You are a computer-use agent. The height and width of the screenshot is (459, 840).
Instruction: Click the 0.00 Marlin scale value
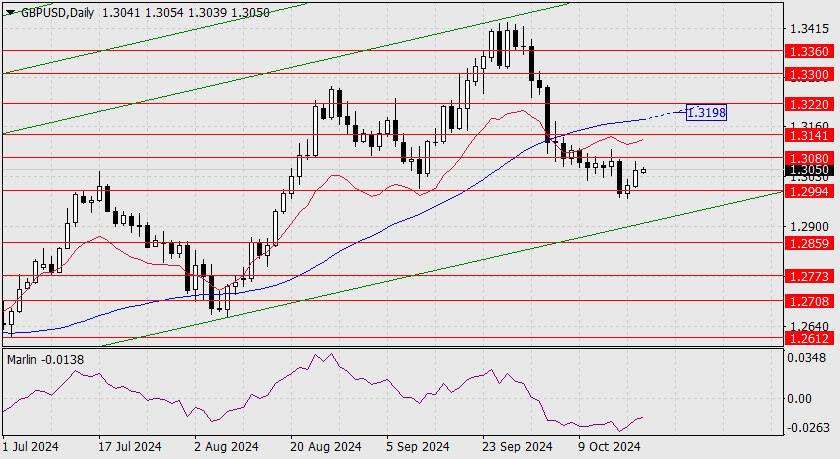tap(800, 399)
